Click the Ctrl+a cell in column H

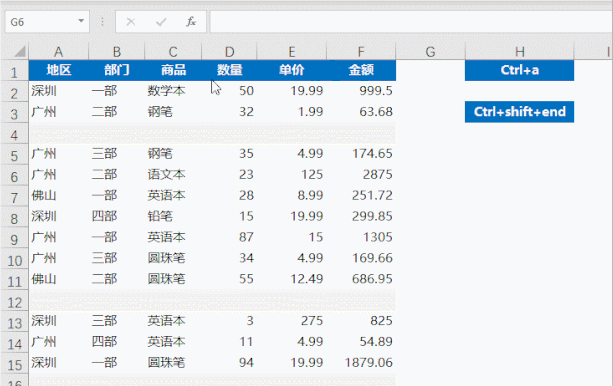[x=520, y=70]
